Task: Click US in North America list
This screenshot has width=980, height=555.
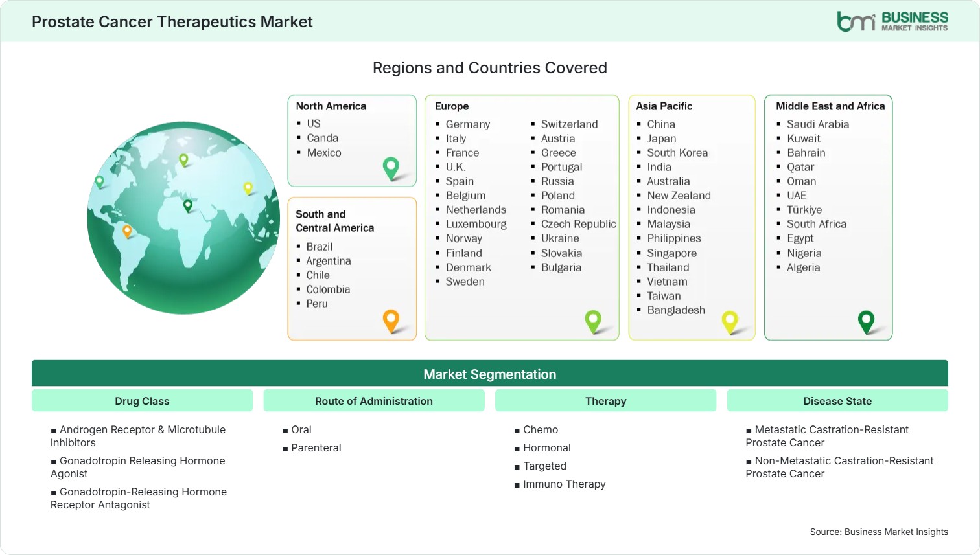Action: click(x=314, y=124)
